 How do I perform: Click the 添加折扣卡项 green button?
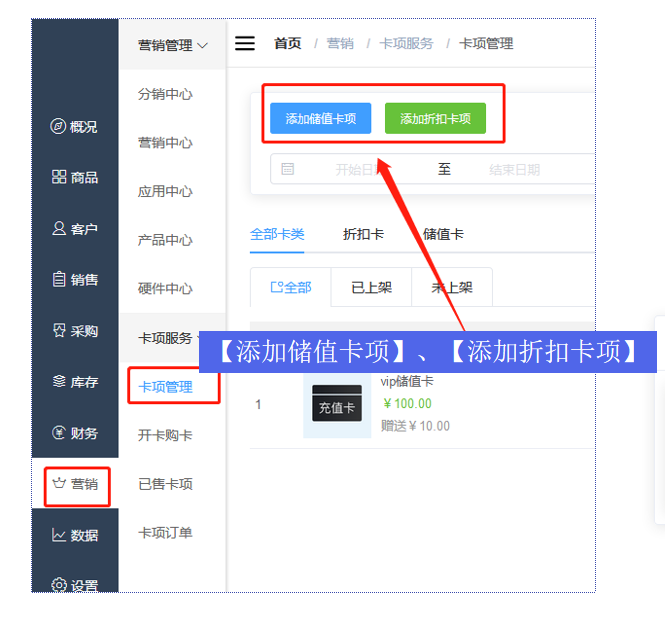435,118
